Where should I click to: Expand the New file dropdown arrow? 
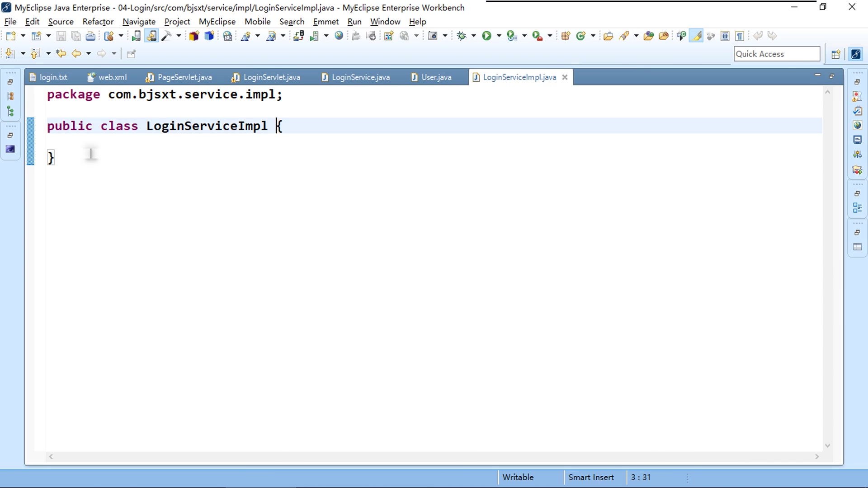pyautogui.click(x=23, y=36)
